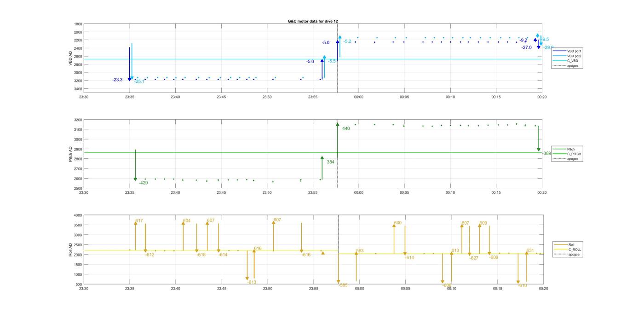Image resolution: width=644 pixels, height=319 pixels.
Task: Click the "-613" roll data label
Action: (x=252, y=283)
